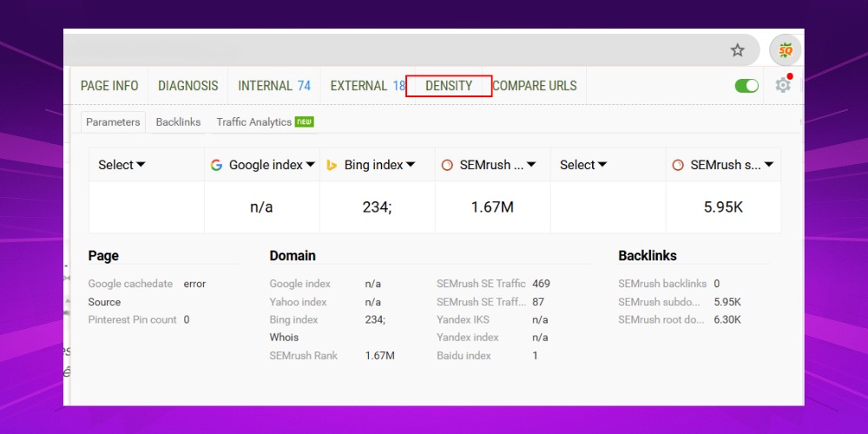The width and height of the screenshot is (868, 434).
Task: Expand the second Select dropdown
Action: 583,164
